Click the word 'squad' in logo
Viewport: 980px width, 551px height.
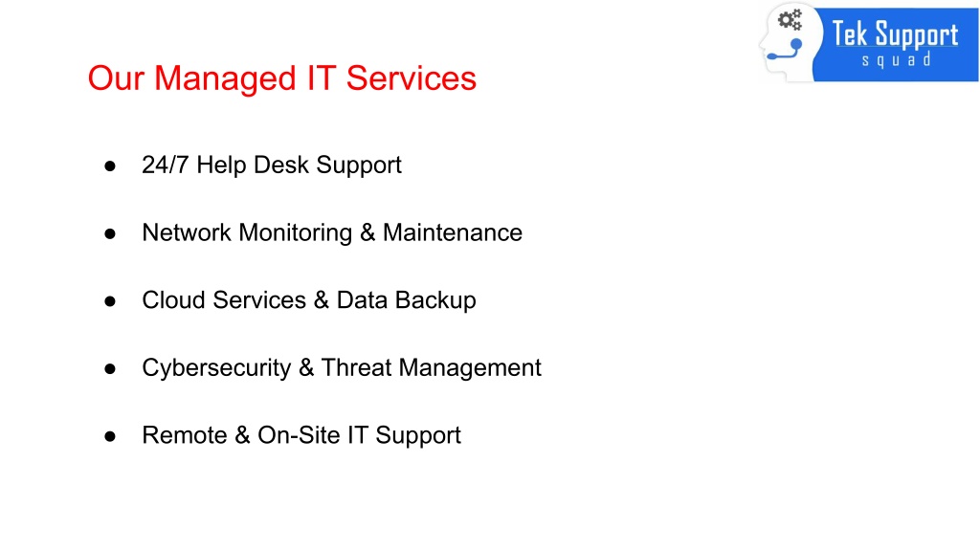click(x=897, y=60)
